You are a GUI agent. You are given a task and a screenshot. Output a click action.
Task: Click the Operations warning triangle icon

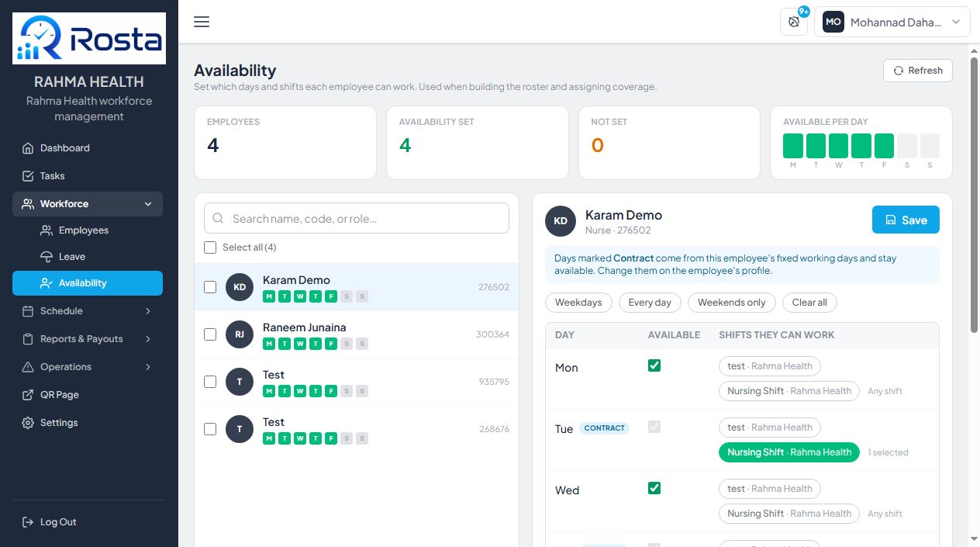tap(28, 367)
